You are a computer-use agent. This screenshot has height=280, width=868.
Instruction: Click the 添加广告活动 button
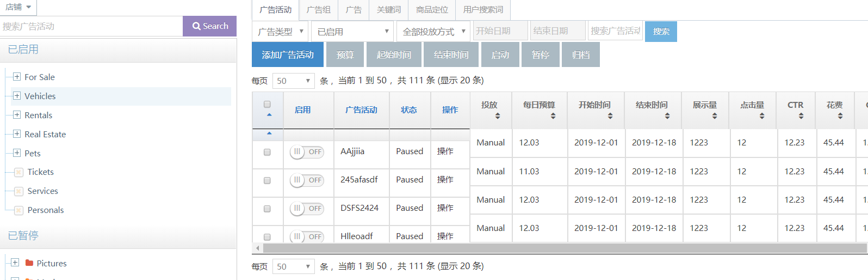[x=287, y=55]
